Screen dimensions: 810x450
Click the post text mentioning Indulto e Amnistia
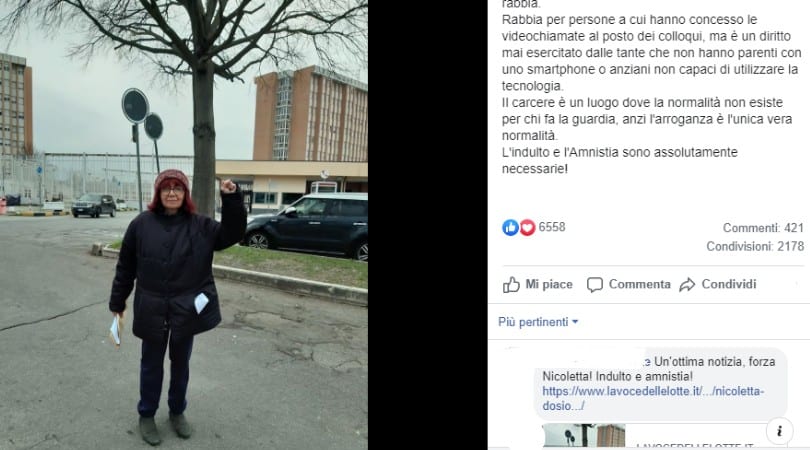(x=620, y=161)
